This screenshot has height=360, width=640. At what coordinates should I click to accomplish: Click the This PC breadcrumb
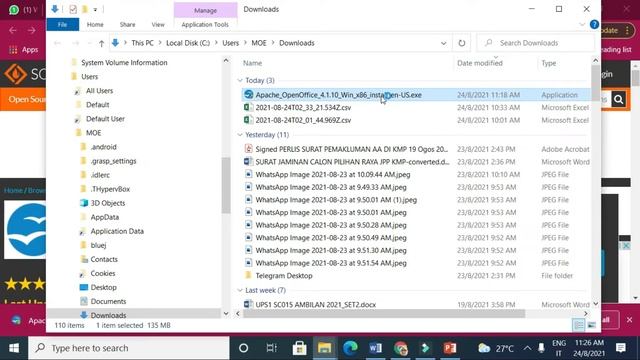[142, 43]
